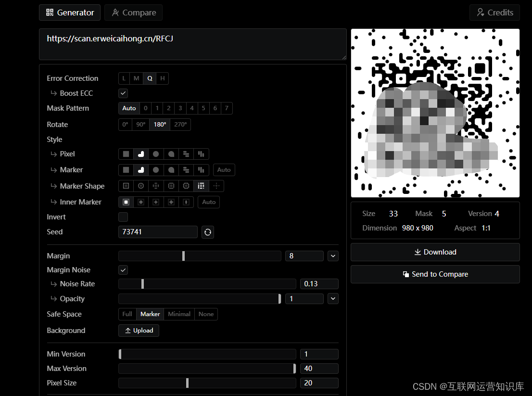The image size is (532, 396).
Task: Click the Margin value field
Action: (304, 256)
